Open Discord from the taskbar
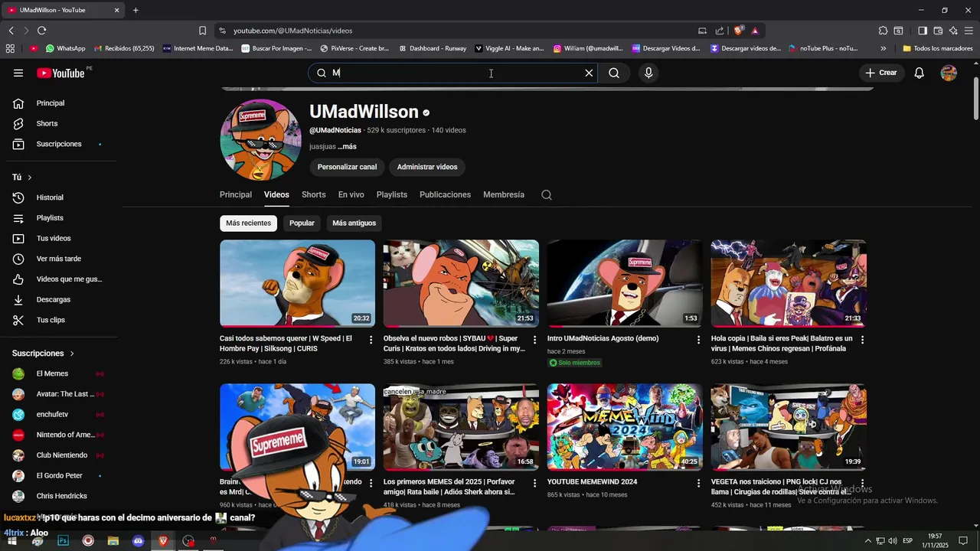The width and height of the screenshot is (980, 551). (138, 541)
